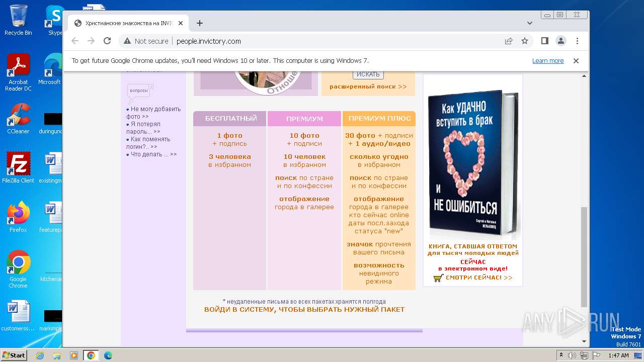Click the taskbar clock 1:47 AM
644x362 pixels.
(x=618, y=355)
